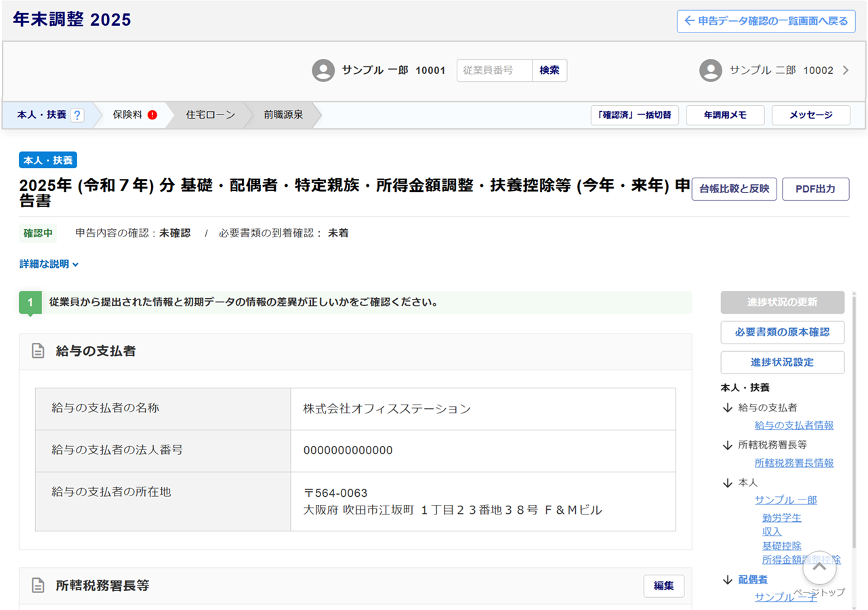Open 台帳比較と反映 button
The image size is (868, 610).
734,189
